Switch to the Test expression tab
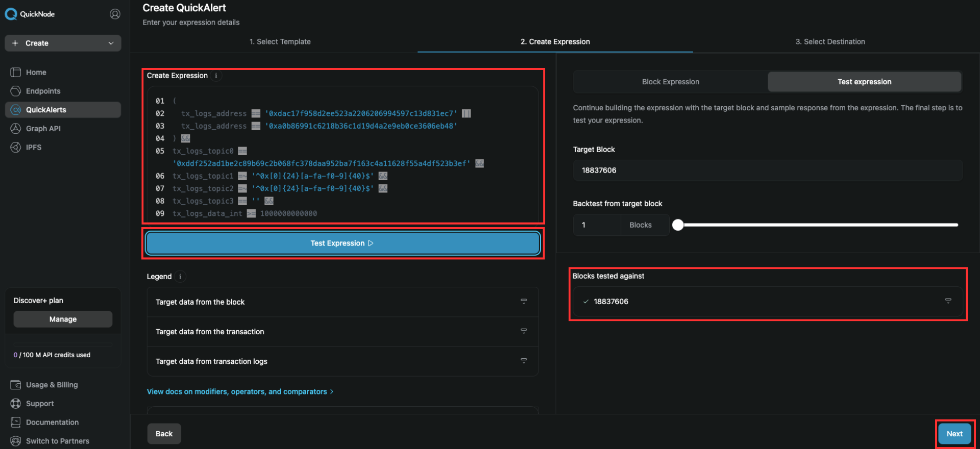Screen dimensions: 980x449 [x=865, y=82]
